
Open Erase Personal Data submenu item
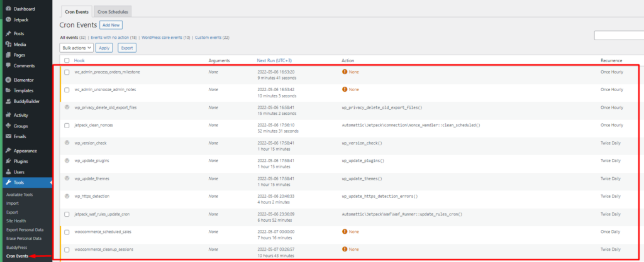point(24,238)
